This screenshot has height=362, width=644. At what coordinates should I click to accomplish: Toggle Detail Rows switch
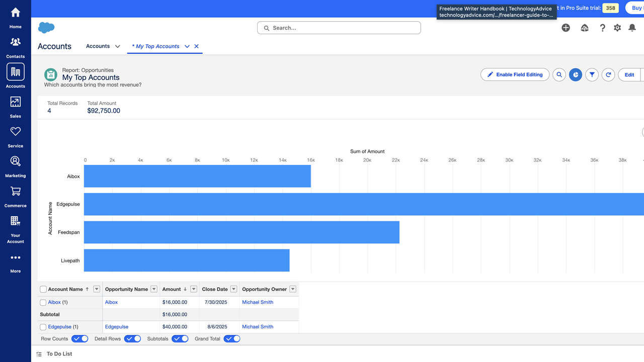coord(132,339)
